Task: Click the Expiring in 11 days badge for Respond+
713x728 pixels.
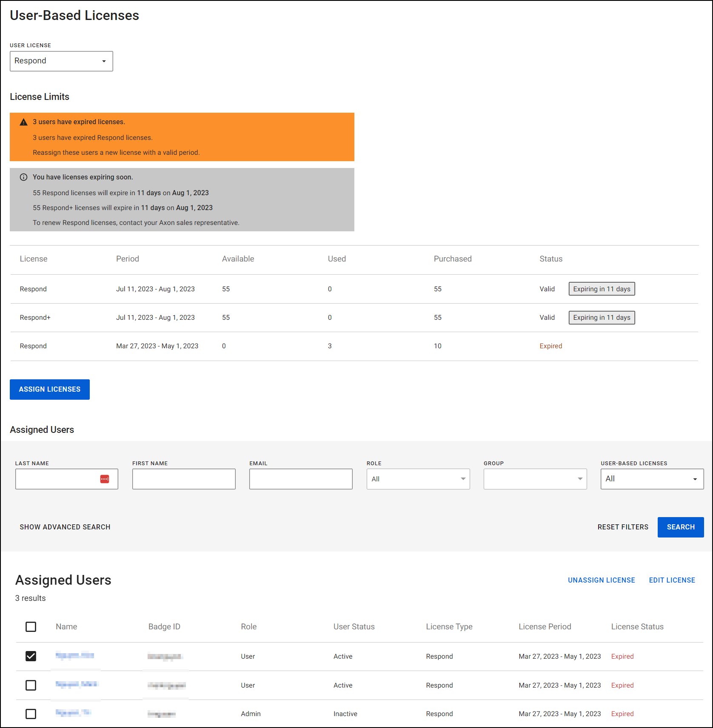Action: 602,318
